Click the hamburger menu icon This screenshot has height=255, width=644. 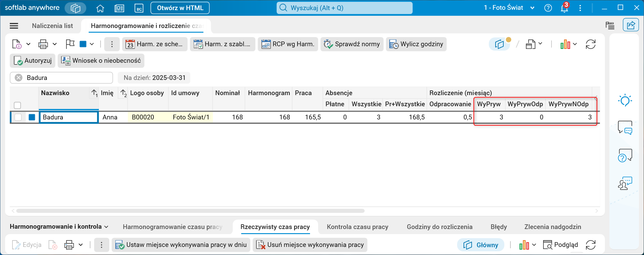coord(14,26)
